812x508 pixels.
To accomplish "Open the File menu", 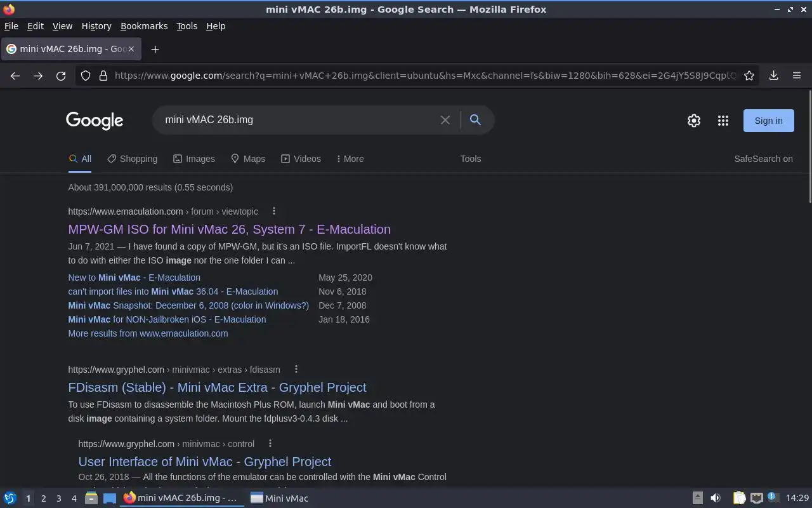I will pos(11,26).
